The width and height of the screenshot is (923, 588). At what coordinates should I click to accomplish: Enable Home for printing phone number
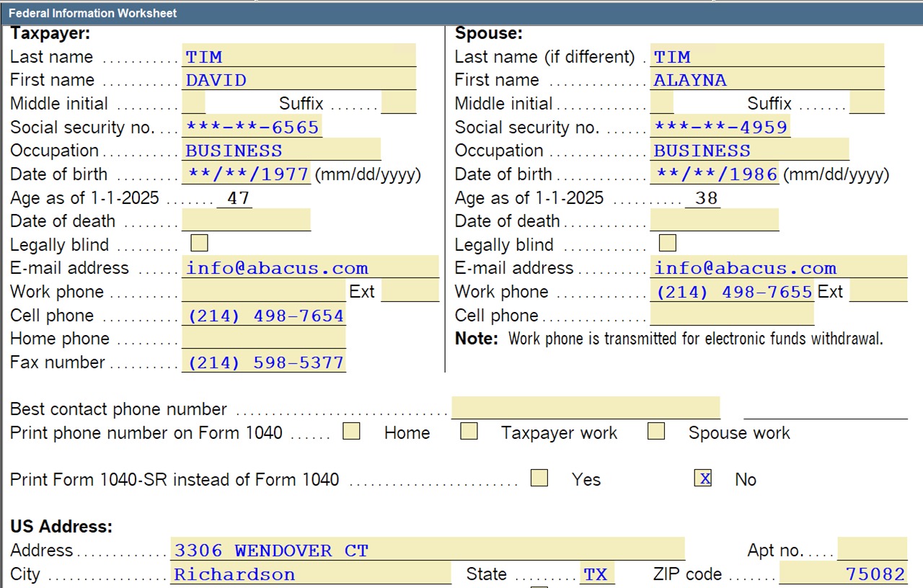tap(351, 432)
